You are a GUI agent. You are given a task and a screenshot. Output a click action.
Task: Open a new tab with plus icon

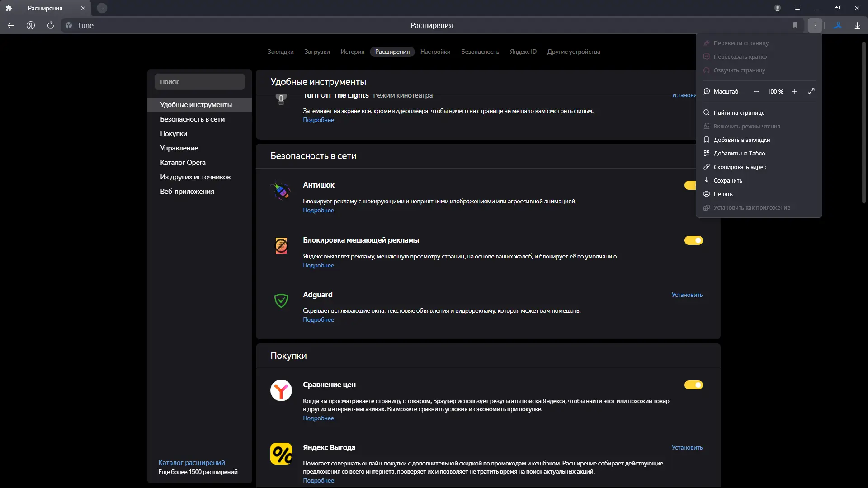[x=102, y=8]
